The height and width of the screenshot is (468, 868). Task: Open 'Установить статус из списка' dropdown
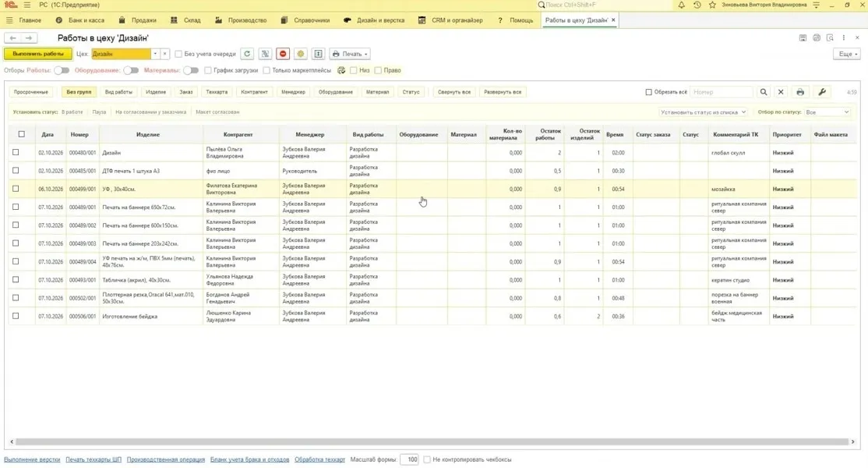(703, 112)
